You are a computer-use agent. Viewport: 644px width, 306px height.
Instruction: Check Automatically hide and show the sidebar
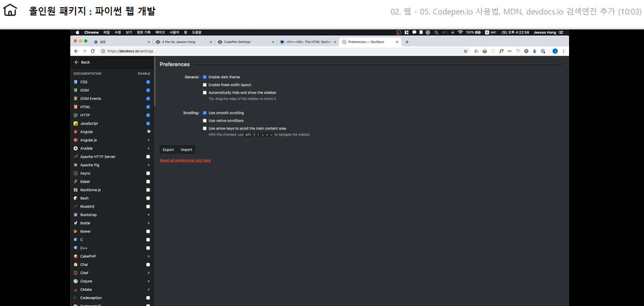coord(205,93)
